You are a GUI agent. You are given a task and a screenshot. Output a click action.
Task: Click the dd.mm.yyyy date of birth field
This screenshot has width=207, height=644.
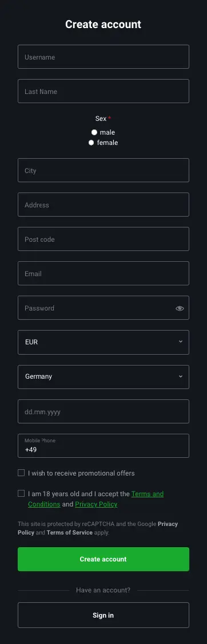(x=103, y=411)
